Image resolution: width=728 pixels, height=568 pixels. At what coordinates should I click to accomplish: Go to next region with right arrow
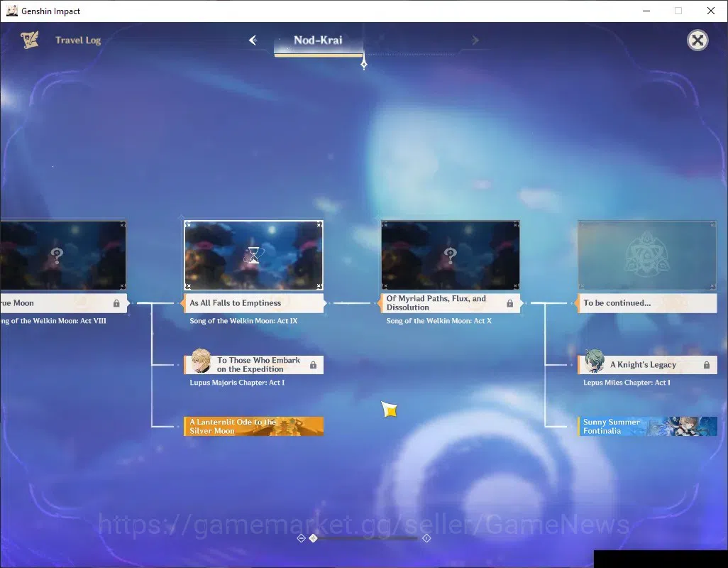475,40
